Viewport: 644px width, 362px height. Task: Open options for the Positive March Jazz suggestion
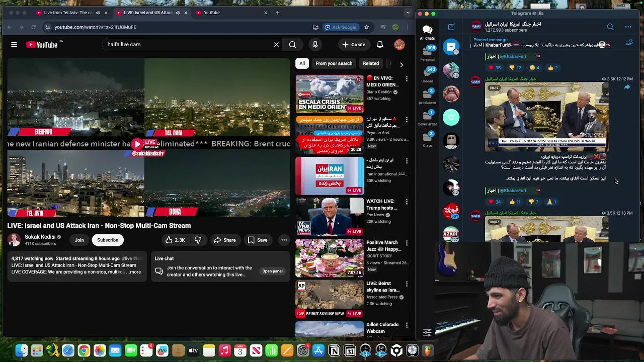[x=407, y=243]
